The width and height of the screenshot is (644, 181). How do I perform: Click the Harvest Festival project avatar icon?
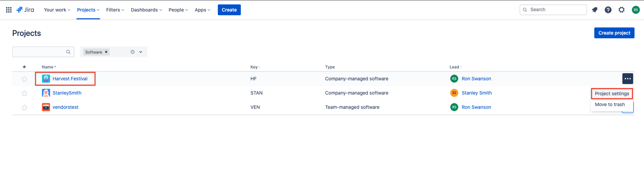pos(46,79)
